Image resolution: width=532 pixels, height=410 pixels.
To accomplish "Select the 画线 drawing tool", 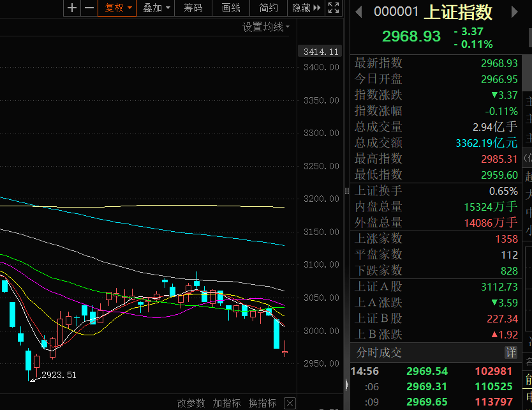I will 231,8.
